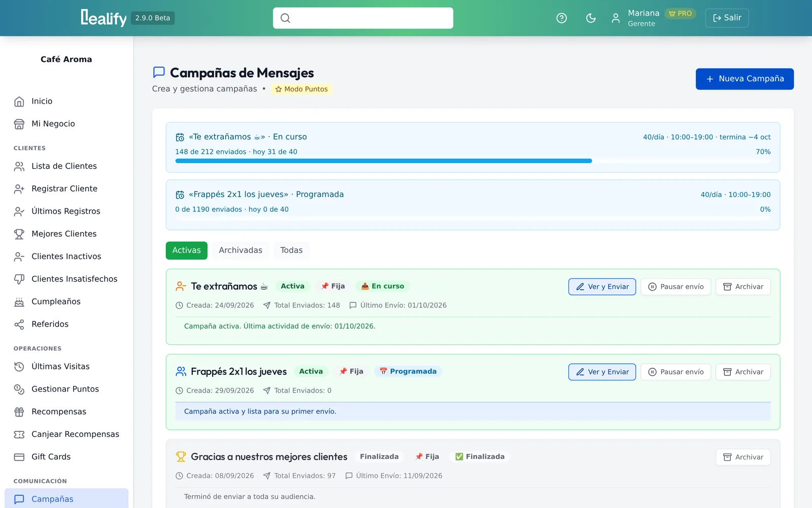Click Ver y Enviar for Frappés 2x1

coord(602,372)
